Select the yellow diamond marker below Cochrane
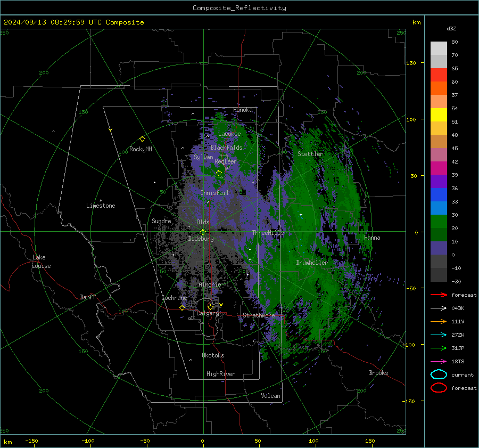Viewport: 479px width, 448px height. tap(183, 307)
